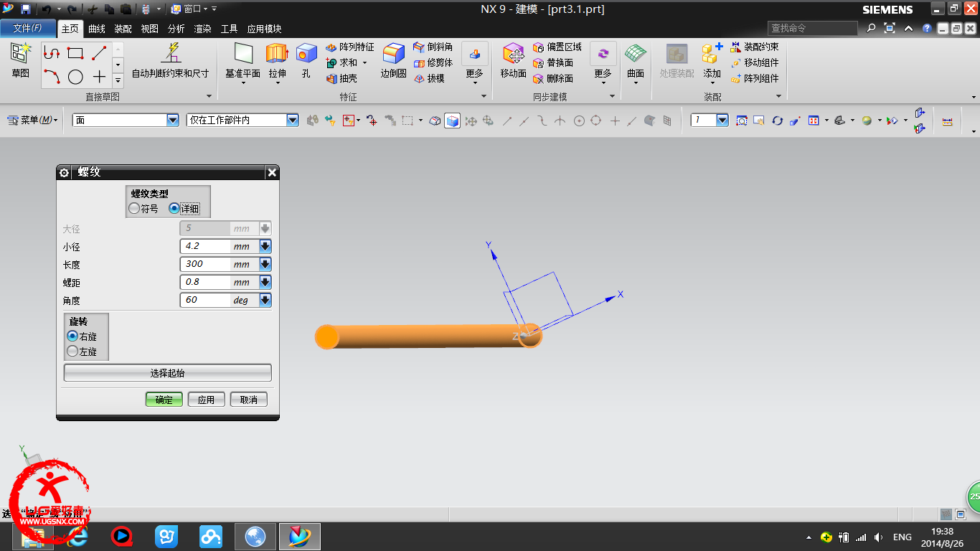This screenshot has height=551, width=980.
Task: Click the 选择起始 button
Action: pos(168,373)
